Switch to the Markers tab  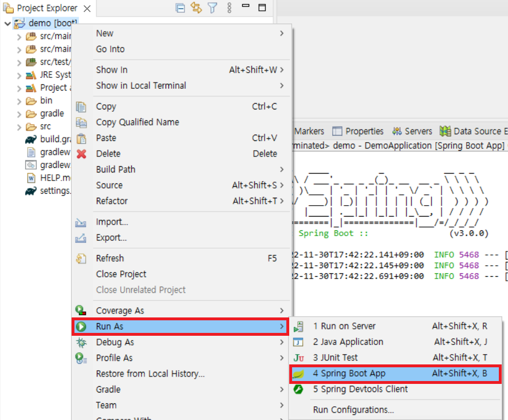(x=309, y=131)
